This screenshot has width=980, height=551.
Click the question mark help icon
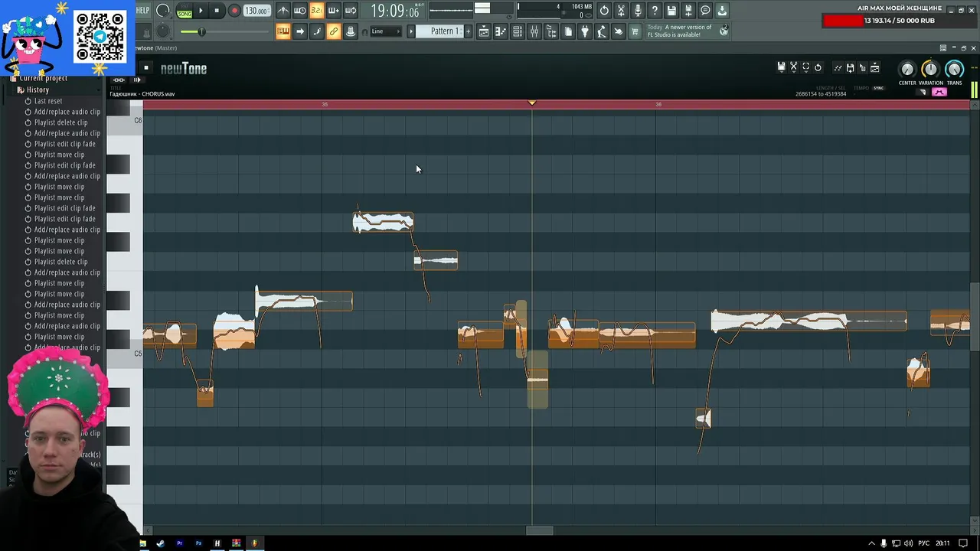[655, 11]
